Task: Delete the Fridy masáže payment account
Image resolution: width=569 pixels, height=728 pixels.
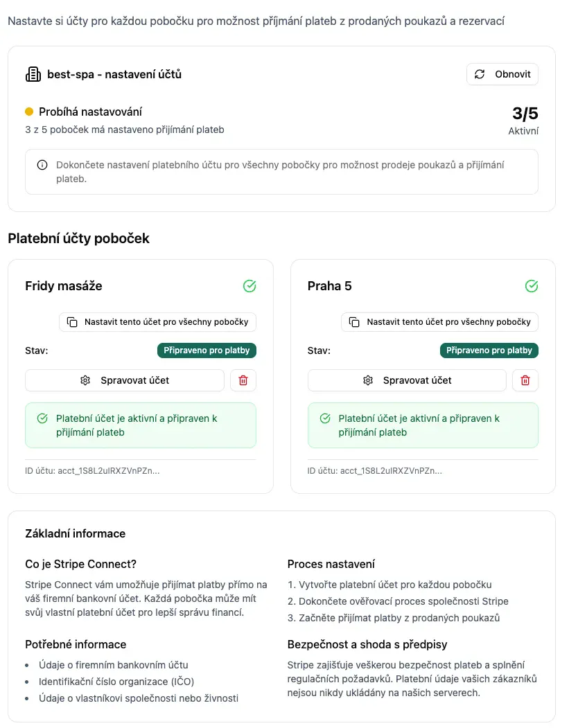Action: (243, 380)
